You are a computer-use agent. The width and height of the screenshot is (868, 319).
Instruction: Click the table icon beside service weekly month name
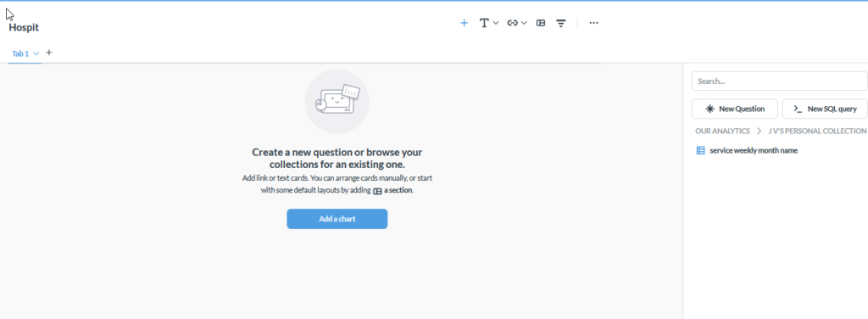point(700,150)
